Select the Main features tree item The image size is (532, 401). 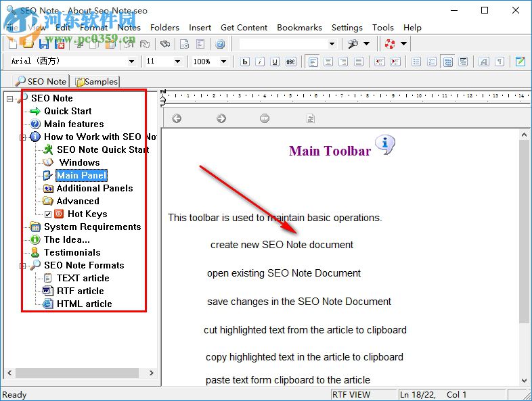coord(74,124)
